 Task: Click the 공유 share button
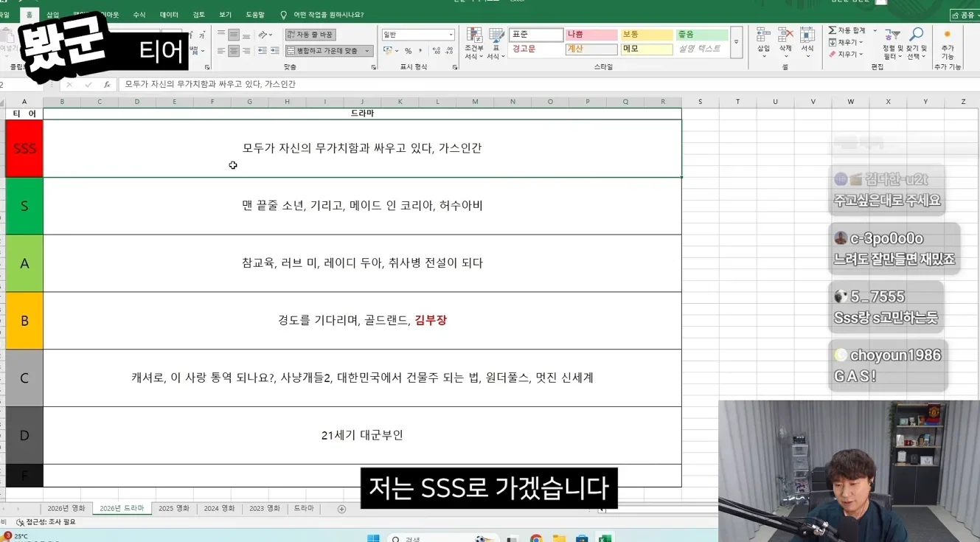point(965,15)
